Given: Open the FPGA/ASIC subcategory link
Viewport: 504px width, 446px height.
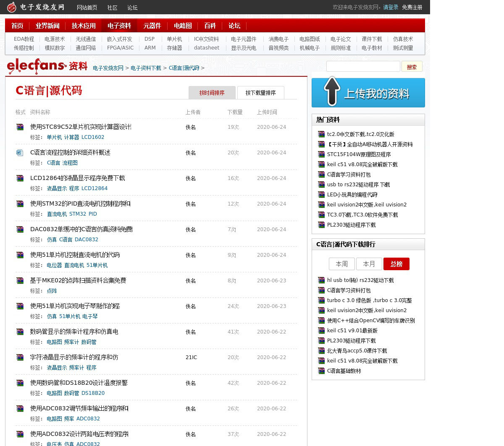Looking at the screenshot, I should coord(120,48).
